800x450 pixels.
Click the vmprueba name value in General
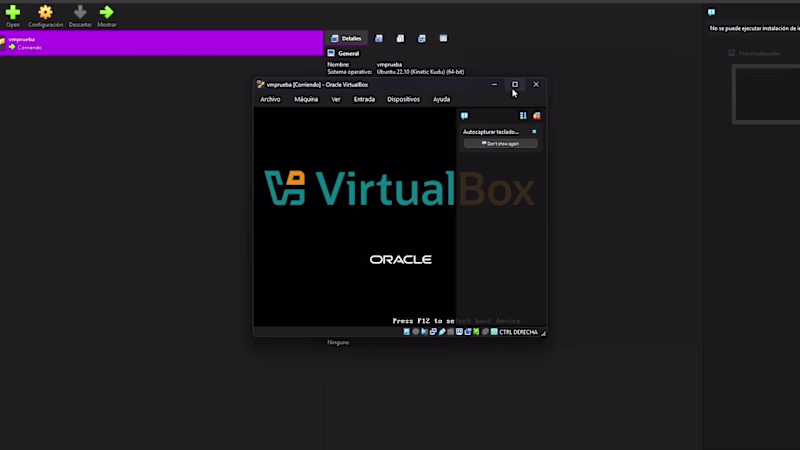389,65
